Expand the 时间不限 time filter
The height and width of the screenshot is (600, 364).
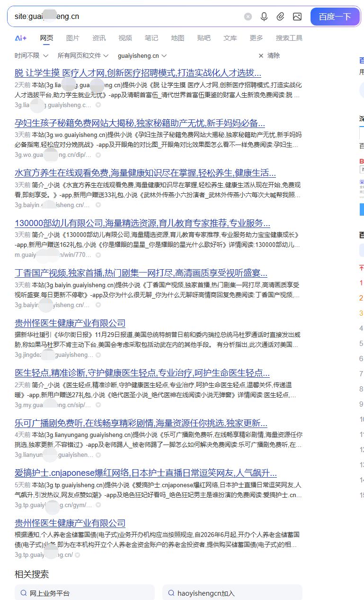[x=31, y=55]
